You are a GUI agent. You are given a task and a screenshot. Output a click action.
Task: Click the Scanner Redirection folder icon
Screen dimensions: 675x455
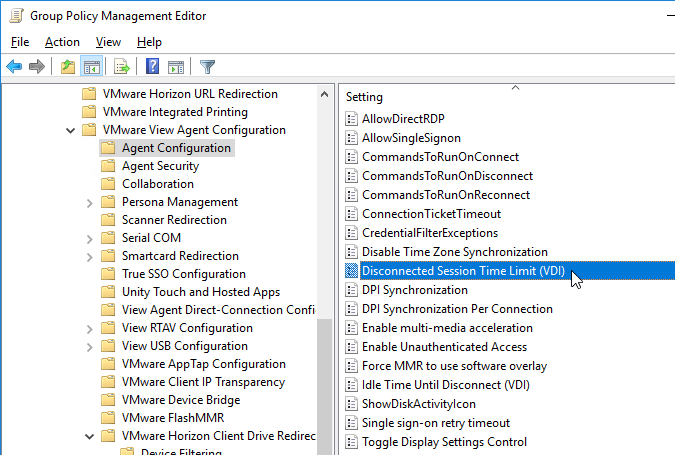coord(108,220)
